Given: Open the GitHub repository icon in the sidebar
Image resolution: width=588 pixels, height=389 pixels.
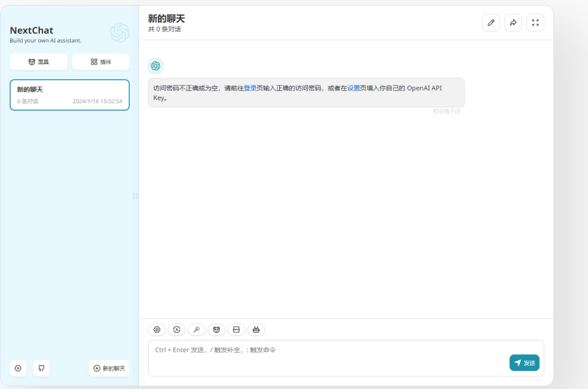Looking at the screenshot, I should tap(41, 368).
